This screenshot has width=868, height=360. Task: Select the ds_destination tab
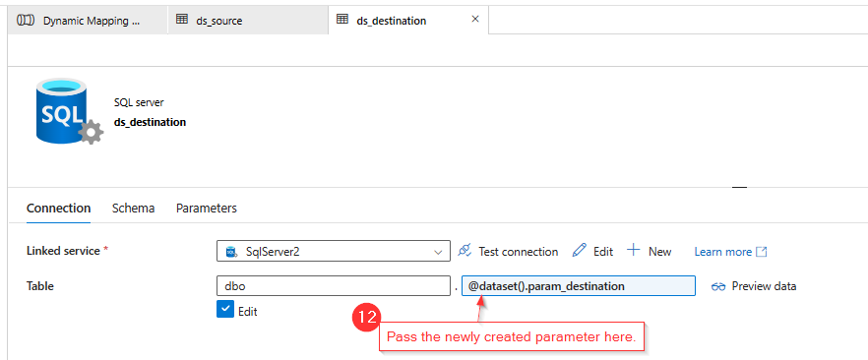pos(408,21)
